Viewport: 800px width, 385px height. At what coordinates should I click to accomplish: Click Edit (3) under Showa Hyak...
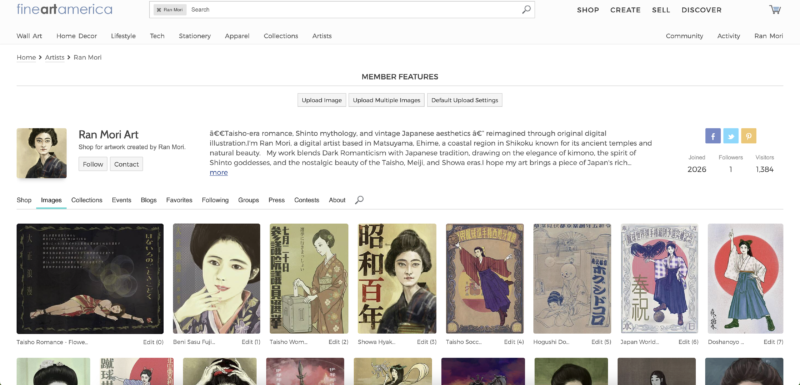427,342
